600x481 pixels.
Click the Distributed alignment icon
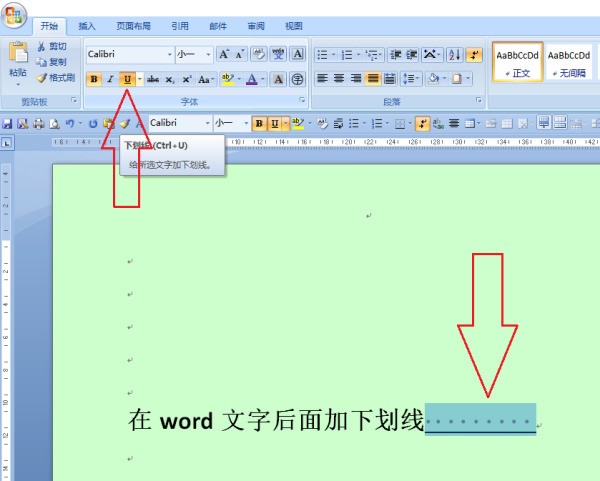390,79
